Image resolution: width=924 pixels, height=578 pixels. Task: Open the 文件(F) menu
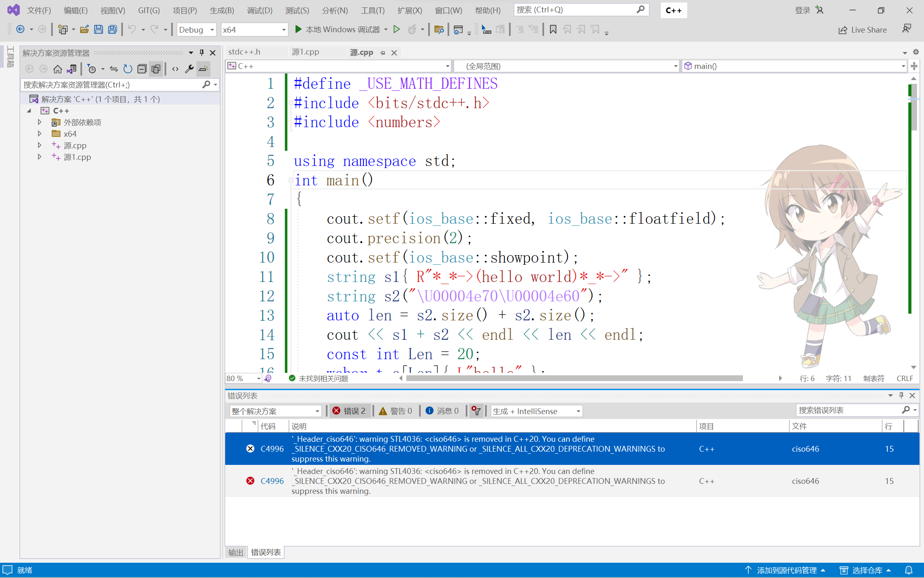point(39,10)
